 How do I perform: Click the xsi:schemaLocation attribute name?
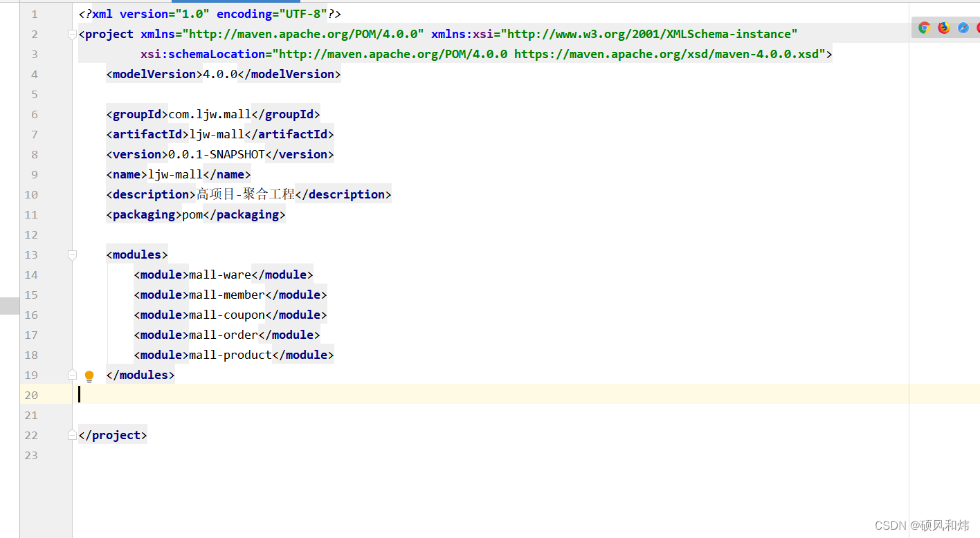(x=203, y=54)
